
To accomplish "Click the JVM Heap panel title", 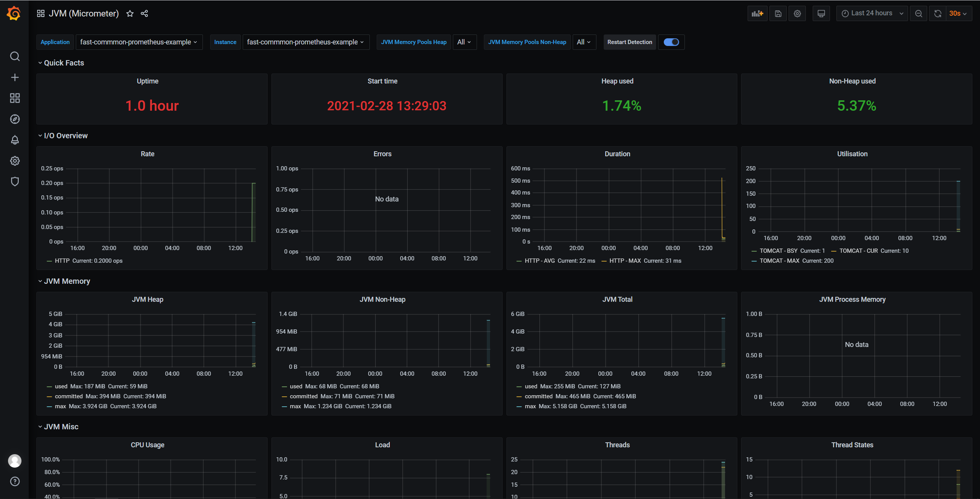I will [147, 299].
